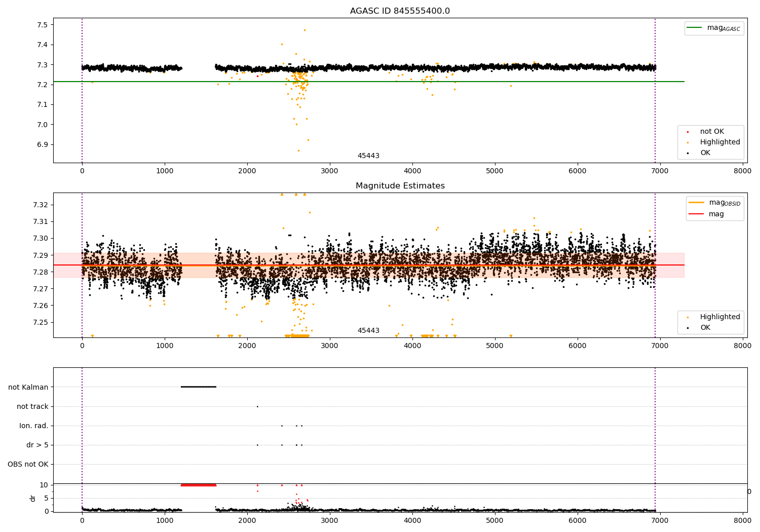Click the 'Magnitude Estimates' plot title
The width and height of the screenshot is (760, 532).
click(x=400, y=186)
